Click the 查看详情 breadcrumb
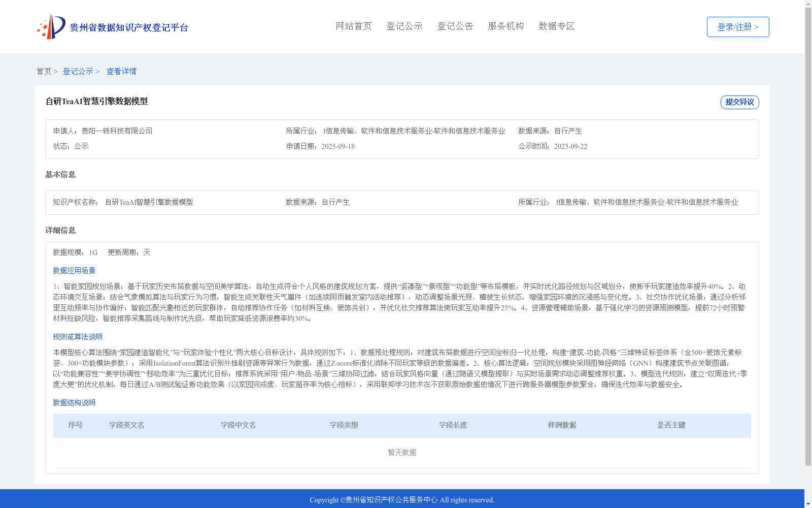The width and height of the screenshot is (812, 508). (121, 72)
